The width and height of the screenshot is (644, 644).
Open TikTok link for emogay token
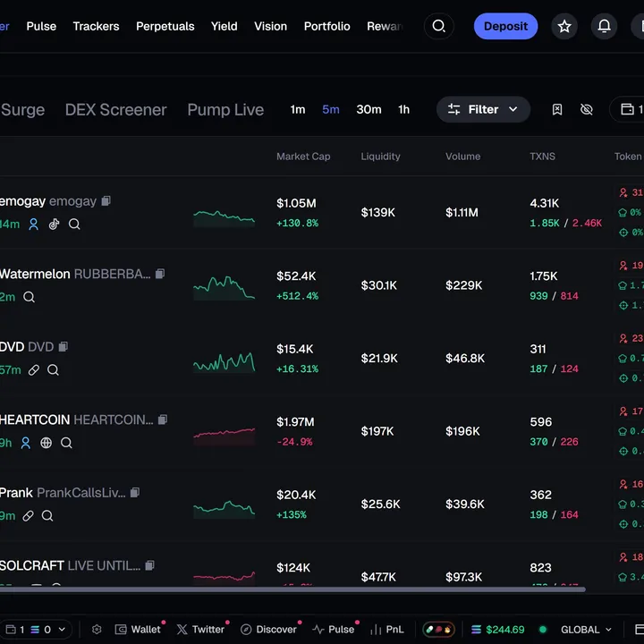pyautogui.click(x=54, y=225)
